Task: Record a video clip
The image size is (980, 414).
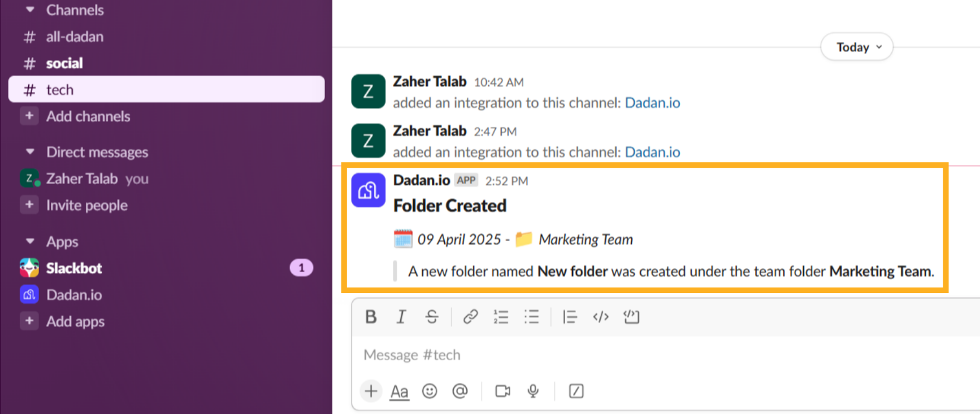Action: tap(502, 391)
